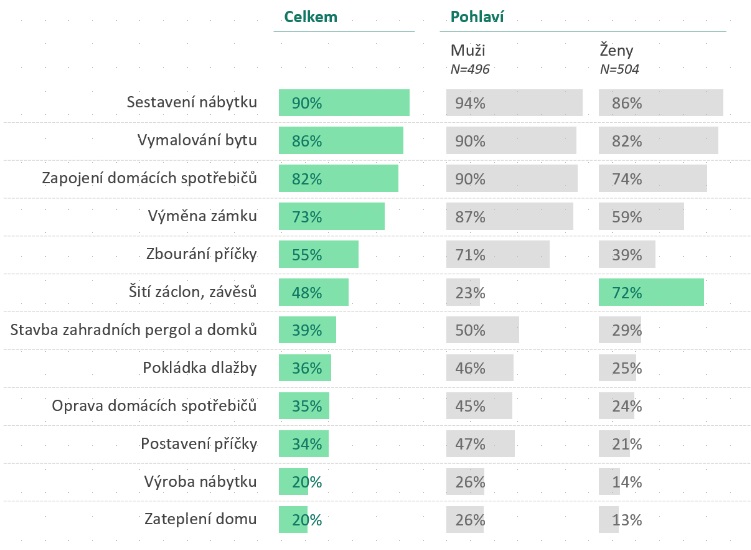Click the Pokládka dlažby row label
Viewport: 751px width, 550px height.
200,368
